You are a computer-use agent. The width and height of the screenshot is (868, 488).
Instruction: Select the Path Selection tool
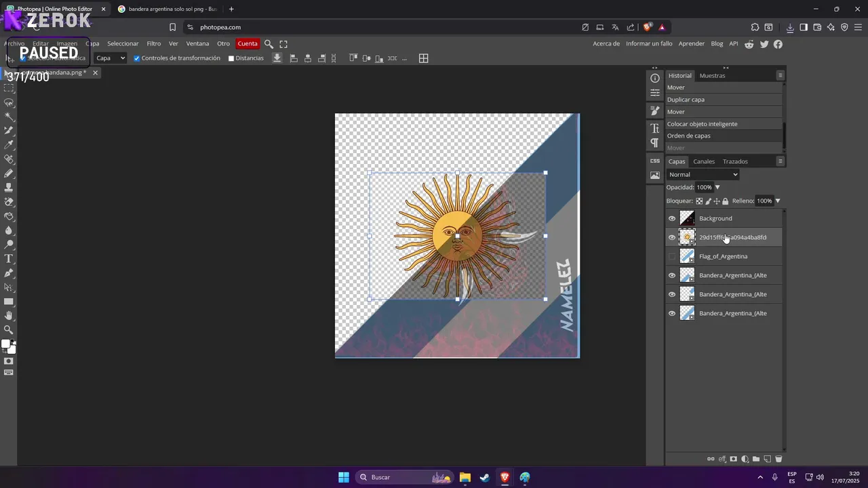[x=9, y=287]
